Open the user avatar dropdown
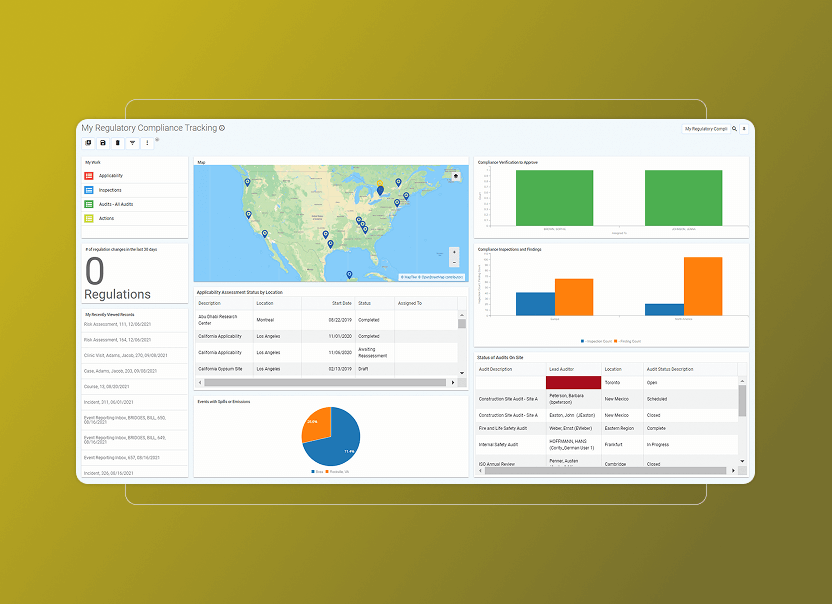This screenshot has width=832, height=604. click(x=744, y=128)
